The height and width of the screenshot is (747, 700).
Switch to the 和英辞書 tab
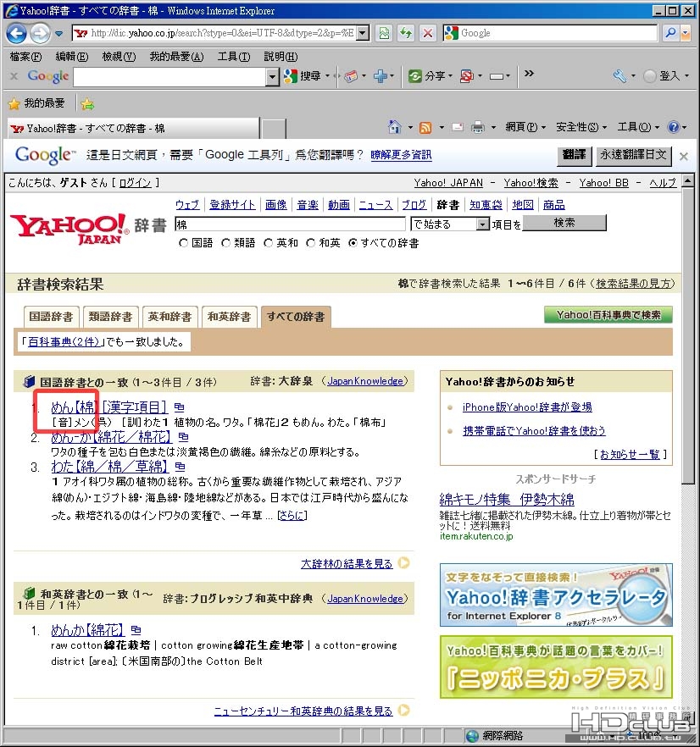point(230,317)
